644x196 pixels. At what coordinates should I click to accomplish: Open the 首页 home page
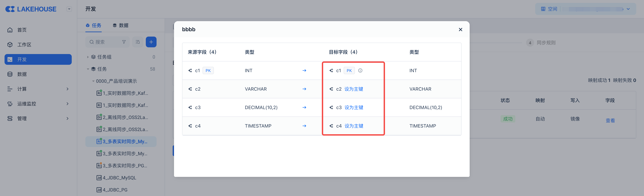click(22, 30)
